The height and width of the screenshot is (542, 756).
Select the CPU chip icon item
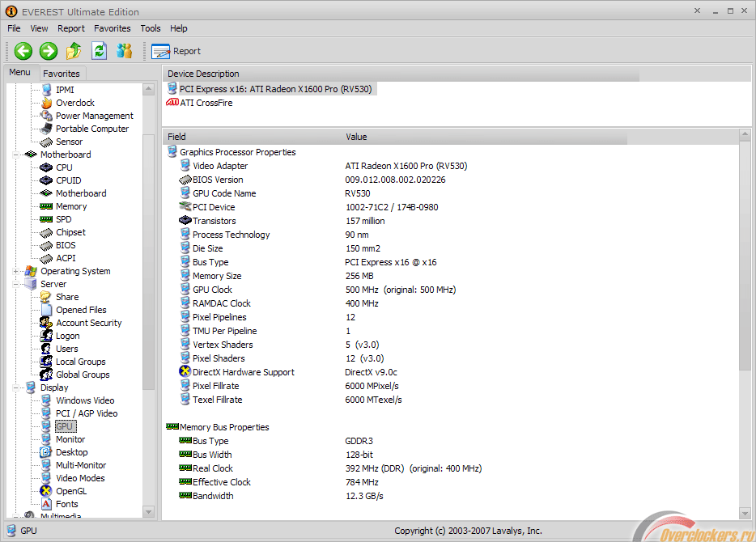point(46,167)
